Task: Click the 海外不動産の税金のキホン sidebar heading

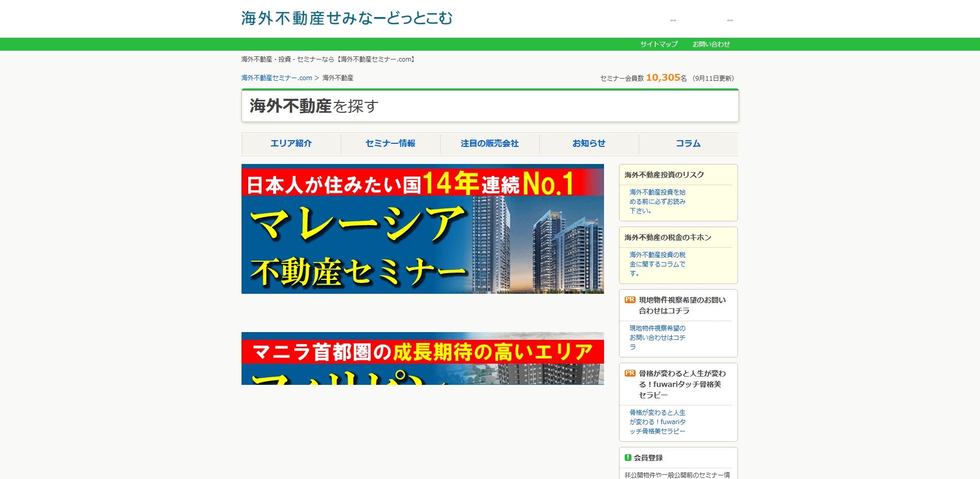Action: (668, 237)
